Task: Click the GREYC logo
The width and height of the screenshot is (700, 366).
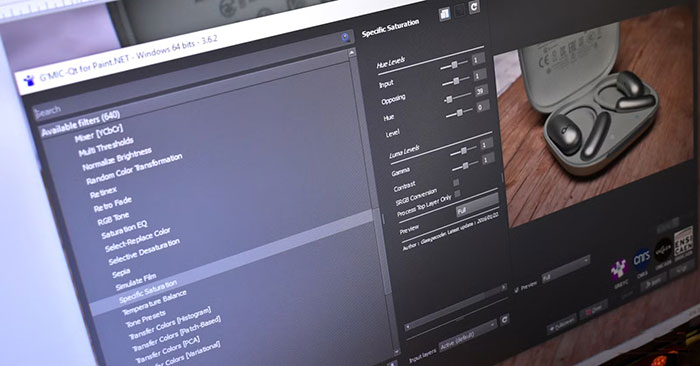Action: tap(619, 269)
